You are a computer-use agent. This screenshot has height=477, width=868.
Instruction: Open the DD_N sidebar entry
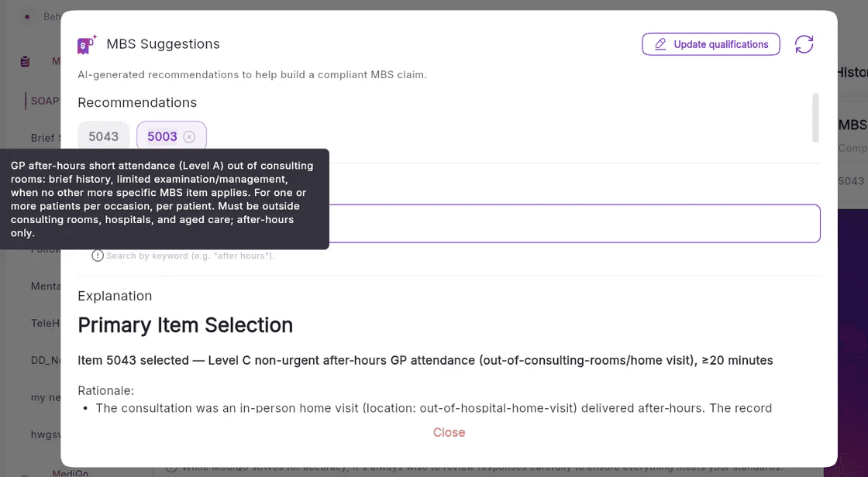pos(46,360)
